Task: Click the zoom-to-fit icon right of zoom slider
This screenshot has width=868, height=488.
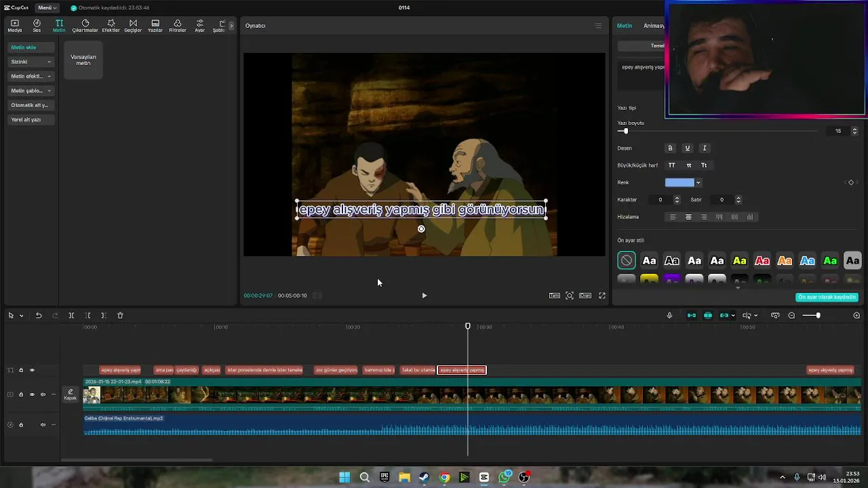Action: [x=856, y=315]
